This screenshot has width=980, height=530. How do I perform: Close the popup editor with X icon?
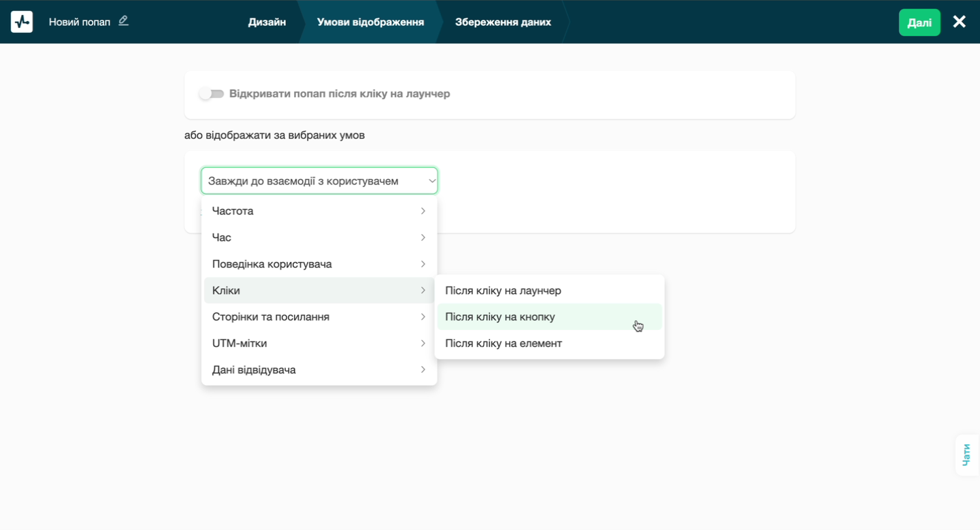(x=959, y=22)
